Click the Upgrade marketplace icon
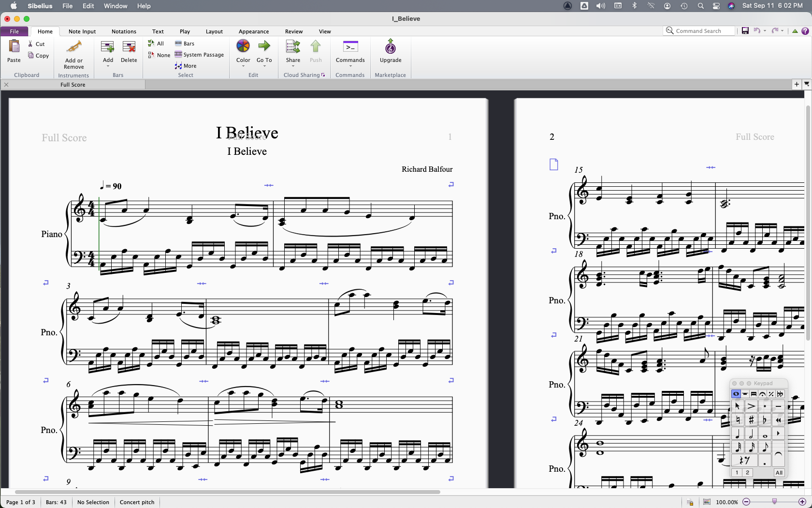The width and height of the screenshot is (812, 508). pos(391,46)
